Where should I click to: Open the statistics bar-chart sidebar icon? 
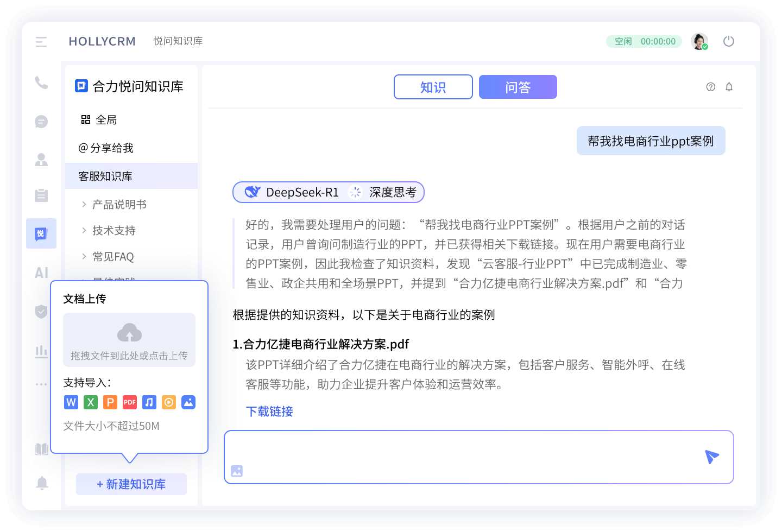41,351
